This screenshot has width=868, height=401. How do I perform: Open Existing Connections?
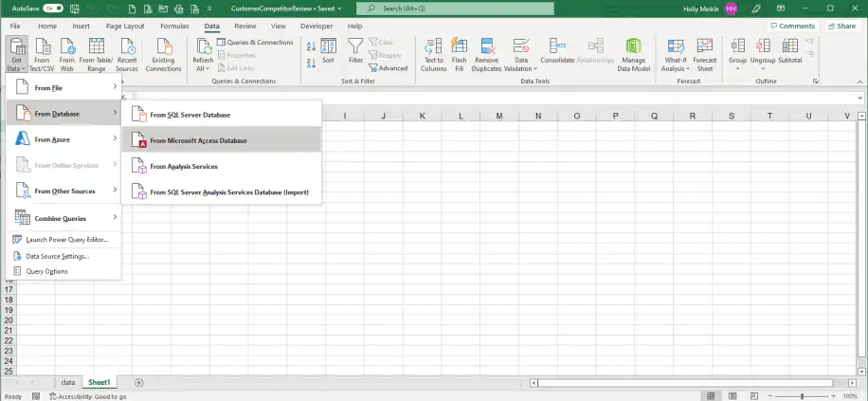coord(163,54)
